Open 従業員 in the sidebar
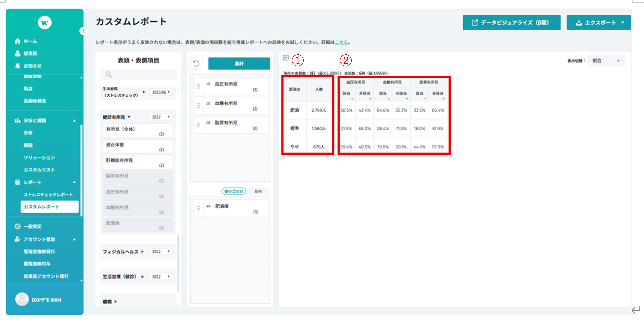The image size is (644, 322). pos(30,53)
